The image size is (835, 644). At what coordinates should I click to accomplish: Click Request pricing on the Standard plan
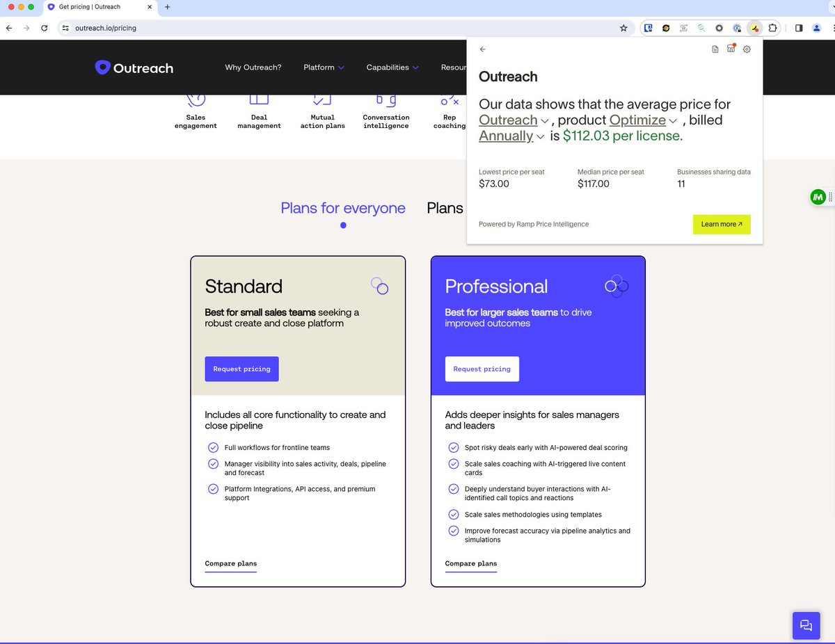click(x=241, y=369)
